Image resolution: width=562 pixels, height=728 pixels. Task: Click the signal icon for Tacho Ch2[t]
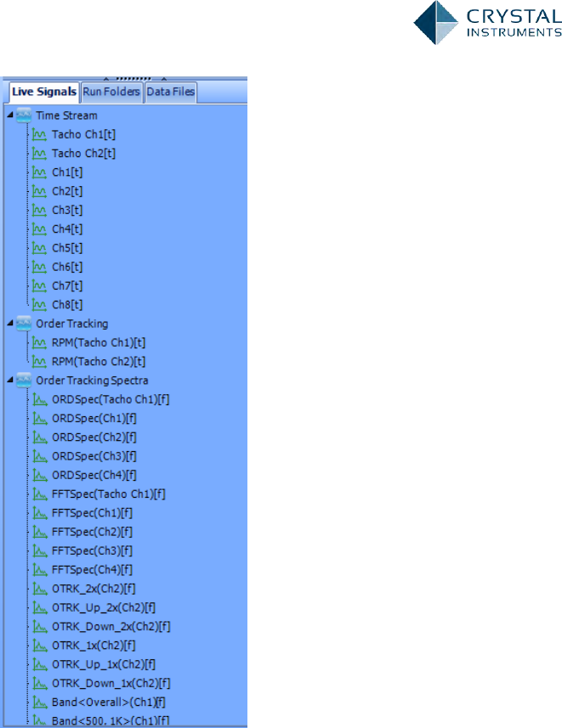pyautogui.click(x=39, y=154)
